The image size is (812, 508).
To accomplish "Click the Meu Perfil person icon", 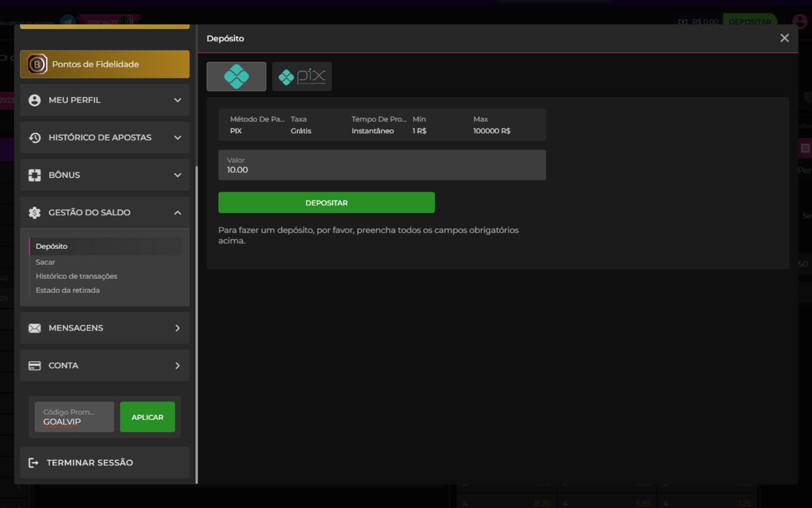I will [x=35, y=100].
